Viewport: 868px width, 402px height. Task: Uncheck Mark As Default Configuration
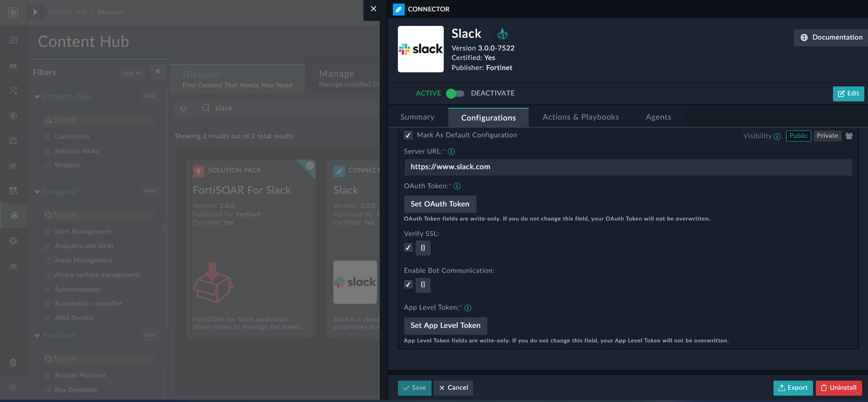point(408,136)
